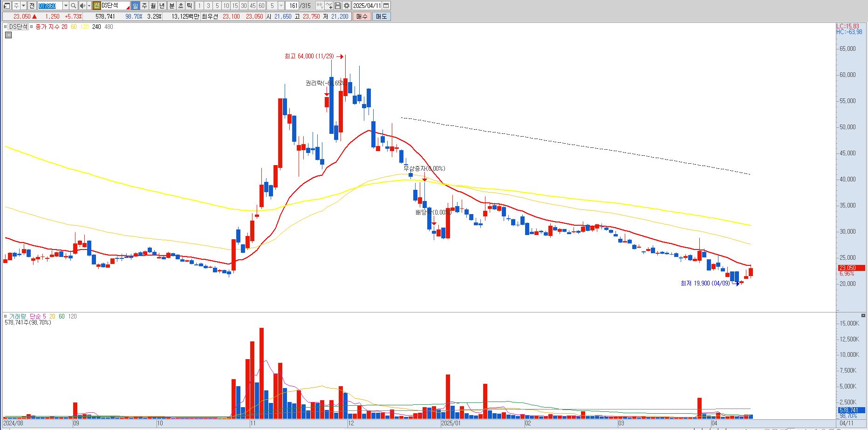Click the 거래량 volume indicator label
Viewport: 868px width, 430px height.
coord(18,316)
